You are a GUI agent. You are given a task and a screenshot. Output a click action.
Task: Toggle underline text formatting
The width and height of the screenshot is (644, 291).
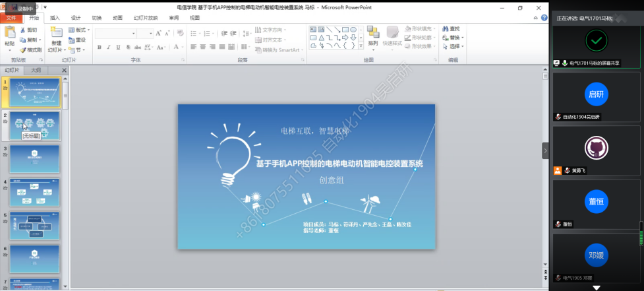[x=117, y=47]
